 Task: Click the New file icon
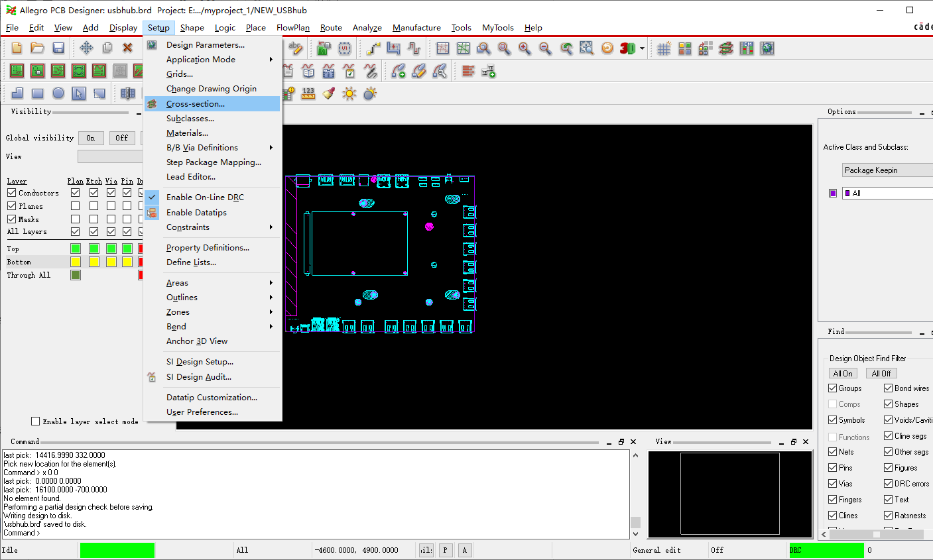coord(17,48)
